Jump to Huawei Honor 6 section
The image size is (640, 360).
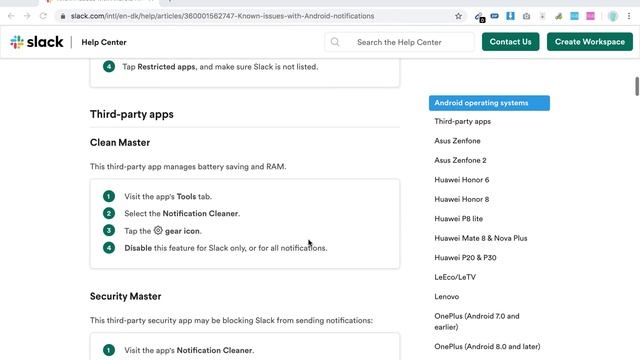point(461,180)
